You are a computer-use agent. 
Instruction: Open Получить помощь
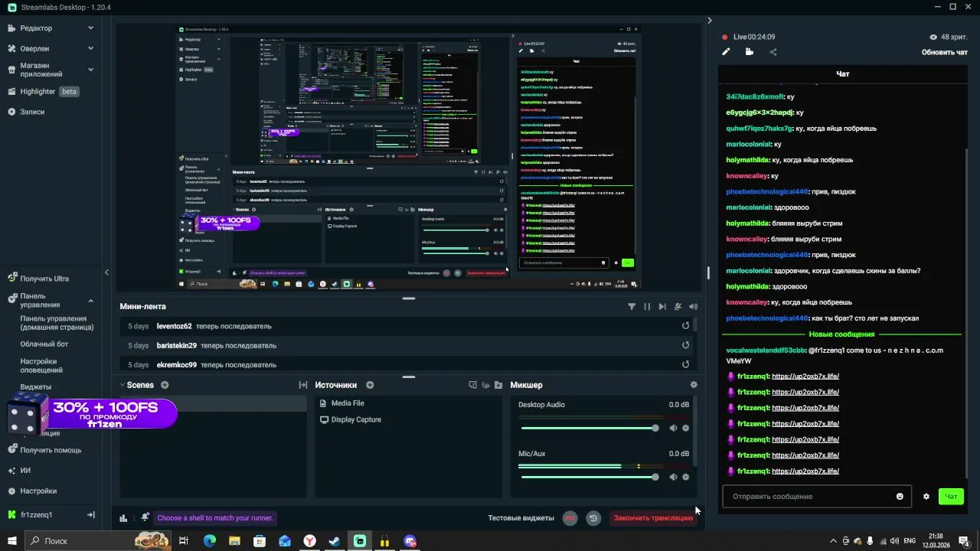tap(51, 450)
